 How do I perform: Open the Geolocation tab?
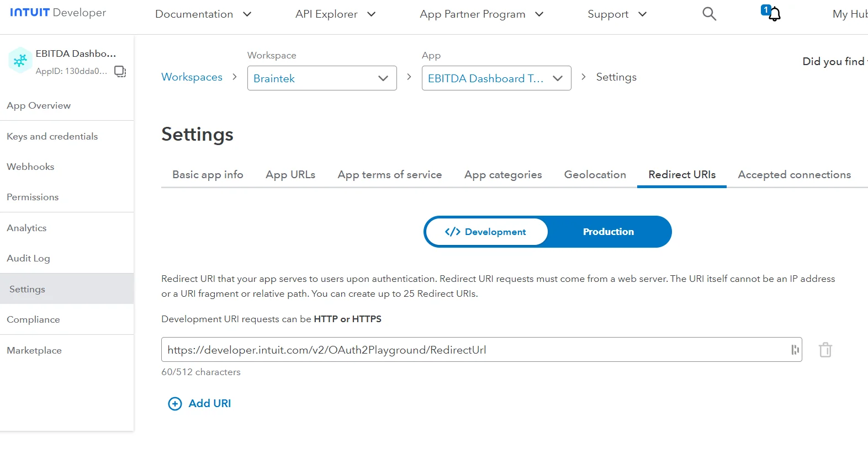[x=595, y=175]
